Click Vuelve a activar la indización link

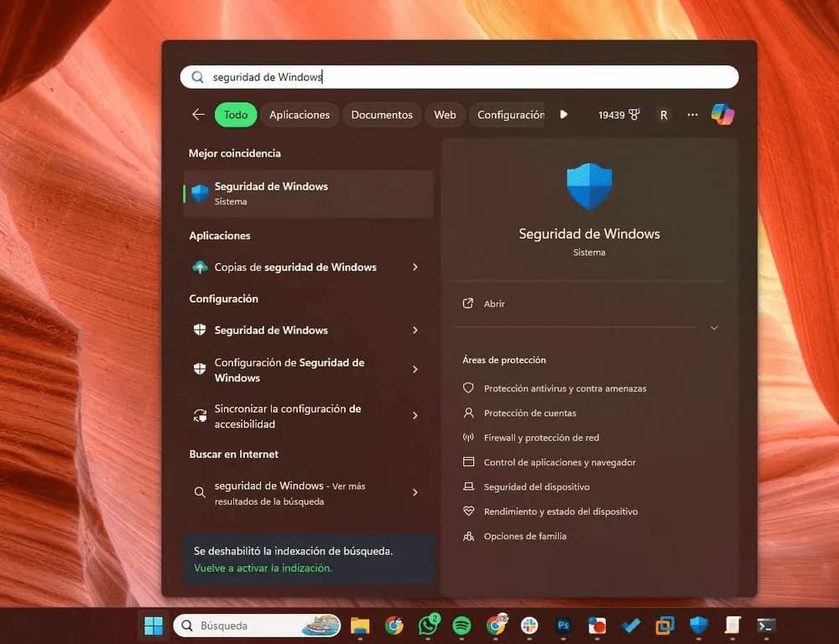(263, 568)
